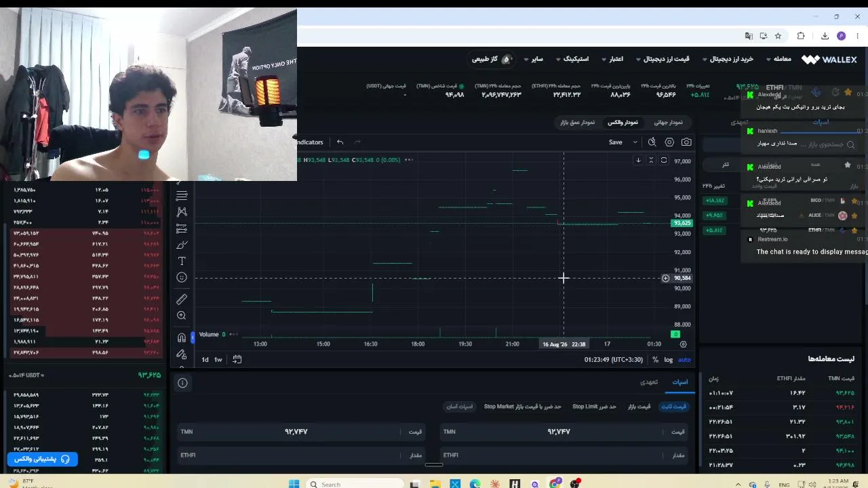868x488 pixels.
Task: Select the forecasting/position tool
Action: 182,228
